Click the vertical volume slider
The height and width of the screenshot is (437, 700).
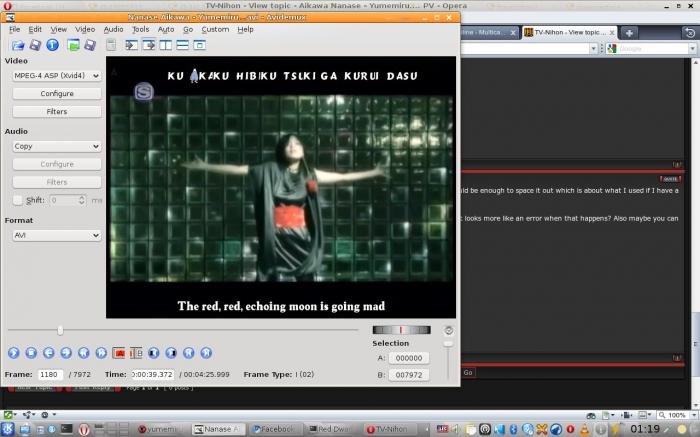[448, 360]
